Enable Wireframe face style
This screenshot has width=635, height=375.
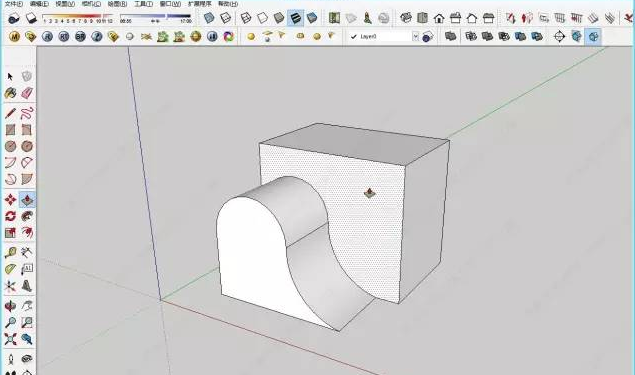pos(246,18)
